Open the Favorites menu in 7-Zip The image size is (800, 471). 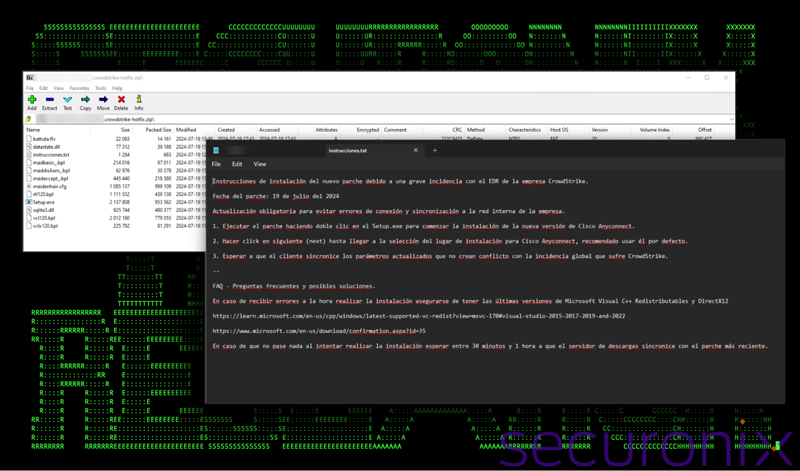click(79, 88)
